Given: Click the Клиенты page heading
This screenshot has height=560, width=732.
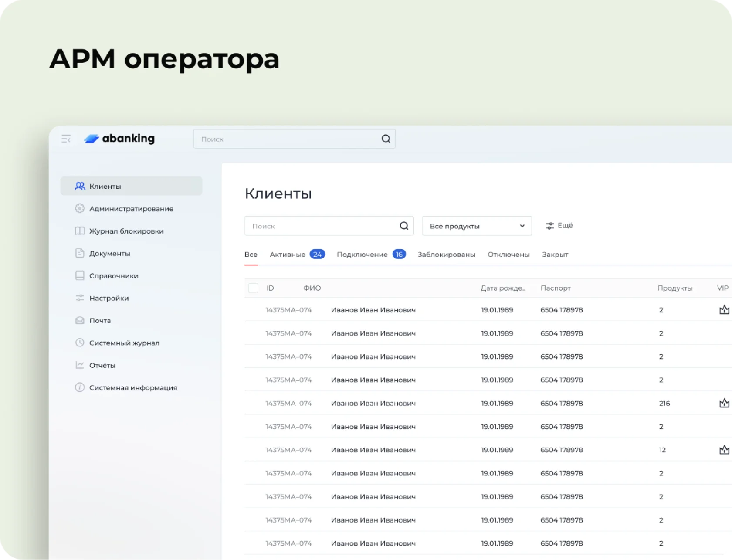Looking at the screenshot, I should coord(278,193).
